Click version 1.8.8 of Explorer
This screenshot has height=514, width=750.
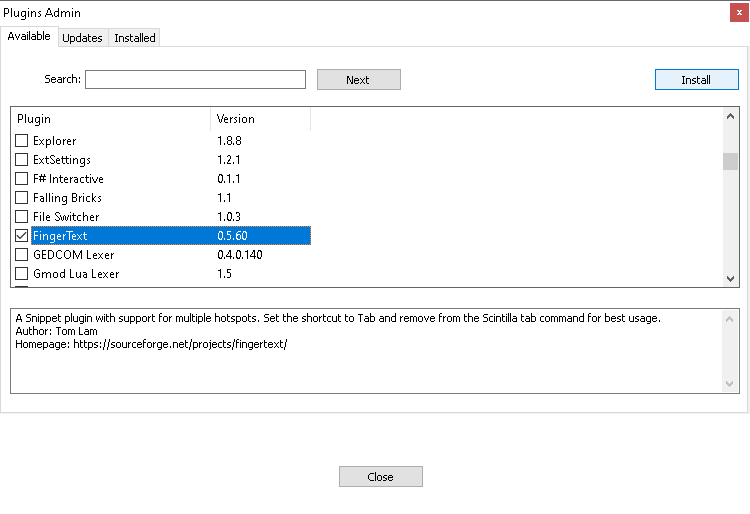click(230, 141)
